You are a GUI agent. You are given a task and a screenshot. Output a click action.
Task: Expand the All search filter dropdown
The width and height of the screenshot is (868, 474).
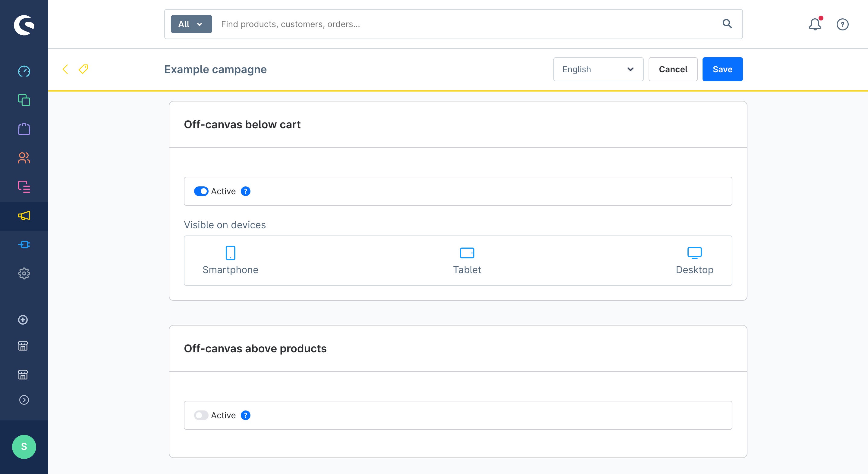[191, 24]
